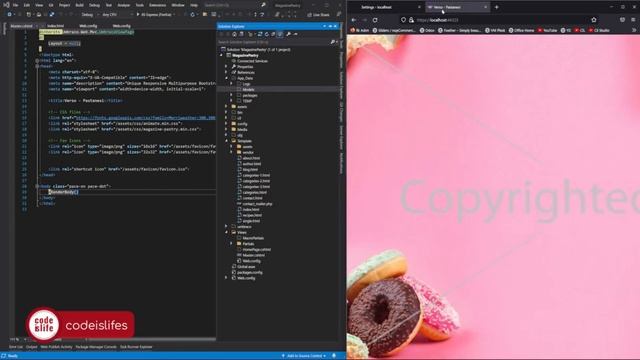Open a new browser tab with plus button
640x360 pixels.
496,7
